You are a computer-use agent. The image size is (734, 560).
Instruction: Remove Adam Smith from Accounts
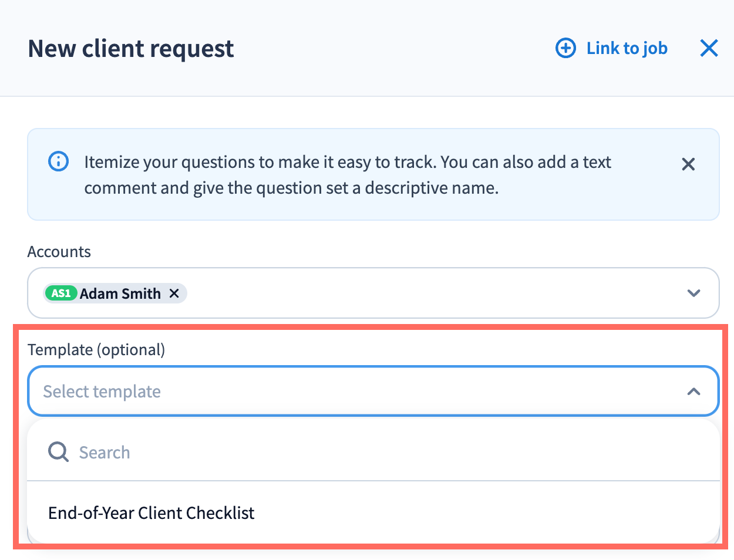[x=174, y=293]
